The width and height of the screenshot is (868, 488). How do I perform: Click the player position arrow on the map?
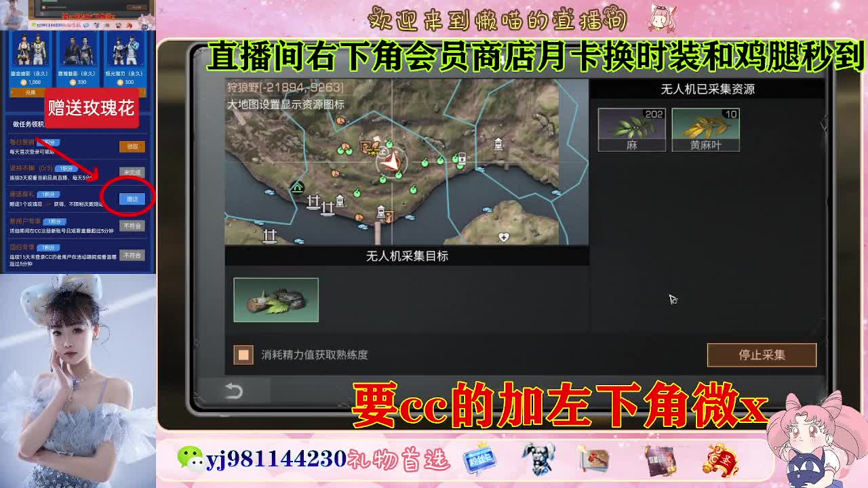pyautogui.click(x=392, y=161)
